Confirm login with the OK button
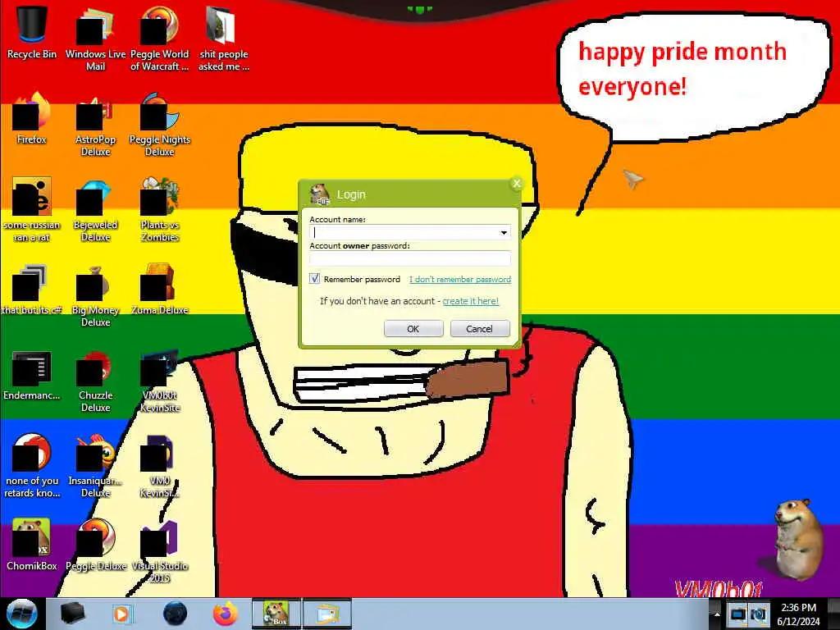This screenshot has width=840, height=630. 413,328
